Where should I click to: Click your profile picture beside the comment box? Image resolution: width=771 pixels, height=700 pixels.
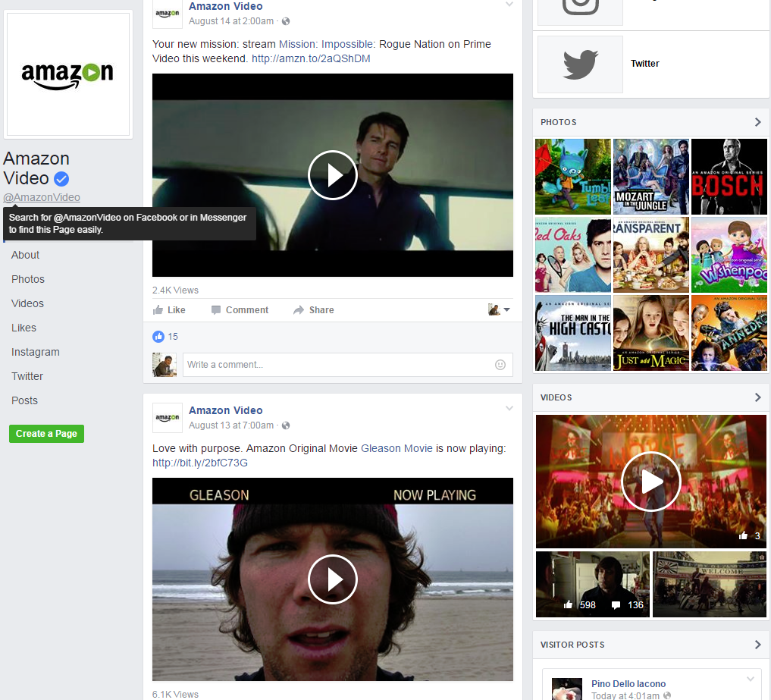click(165, 365)
